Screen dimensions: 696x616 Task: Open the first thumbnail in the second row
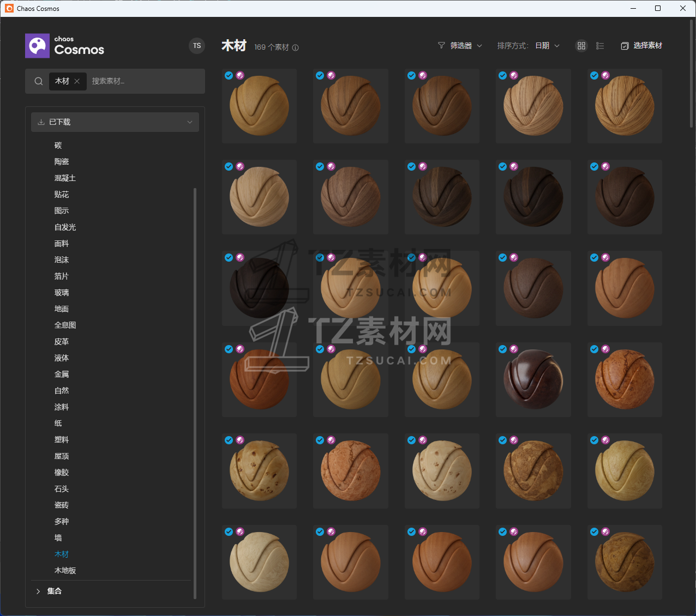[259, 197]
